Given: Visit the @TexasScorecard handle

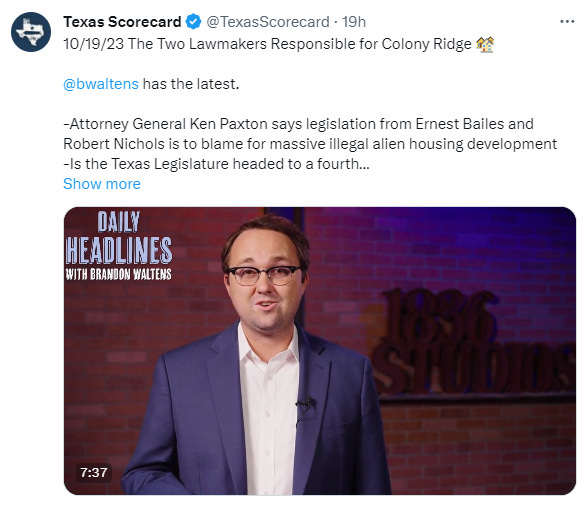Looking at the screenshot, I should pyautogui.click(x=268, y=22).
